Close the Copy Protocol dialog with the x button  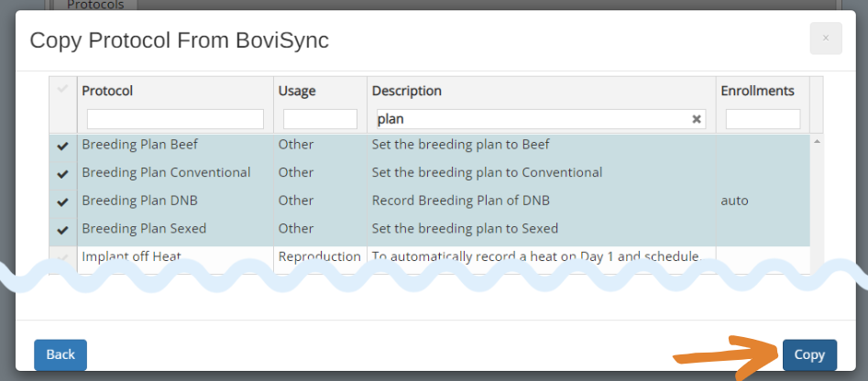pos(825,38)
